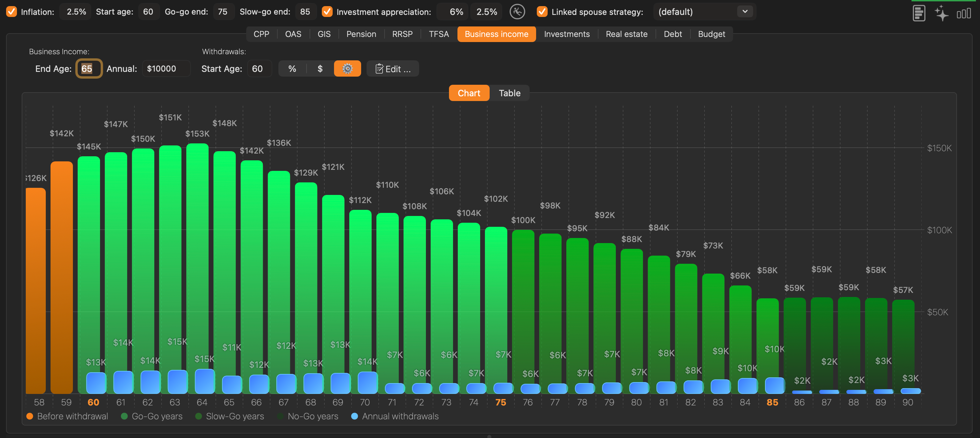The height and width of the screenshot is (438, 980).
Task: Switch to the Budget tab
Action: [711, 34]
